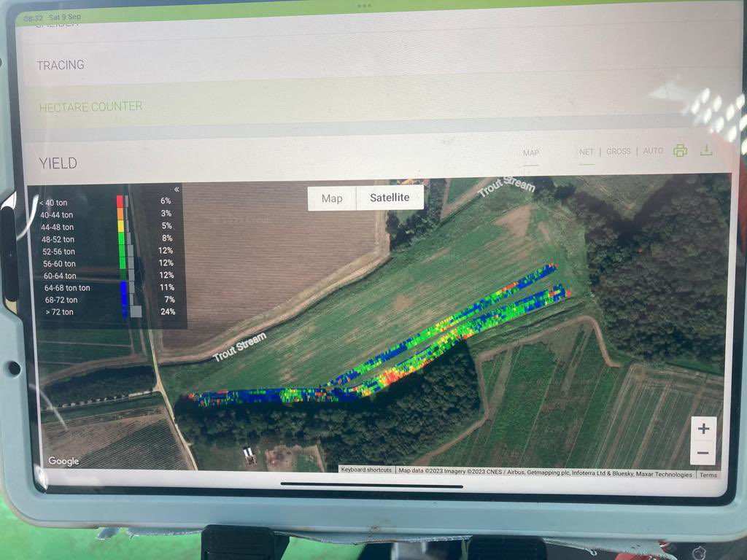Viewport: 747px width, 560px height.
Task: Zoom in on the map
Action: (703, 429)
